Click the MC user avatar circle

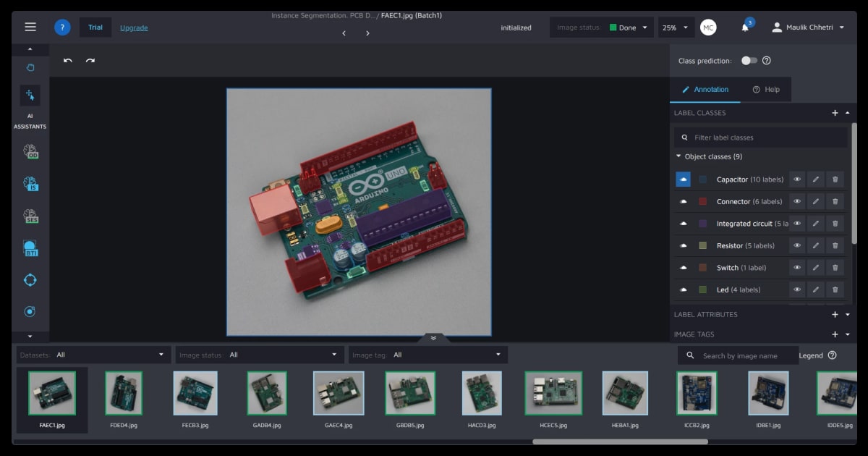pyautogui.click(x=709, y=28)
